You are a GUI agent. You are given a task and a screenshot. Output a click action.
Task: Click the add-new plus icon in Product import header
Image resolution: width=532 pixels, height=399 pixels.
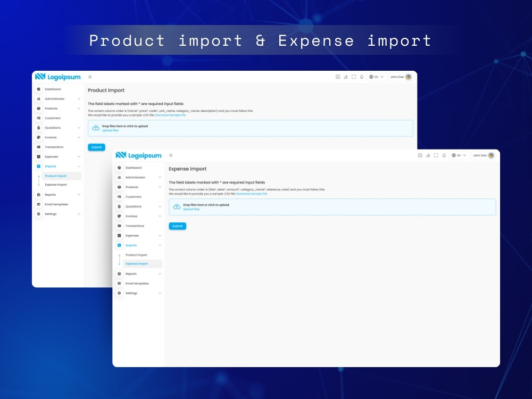[338, 77]
